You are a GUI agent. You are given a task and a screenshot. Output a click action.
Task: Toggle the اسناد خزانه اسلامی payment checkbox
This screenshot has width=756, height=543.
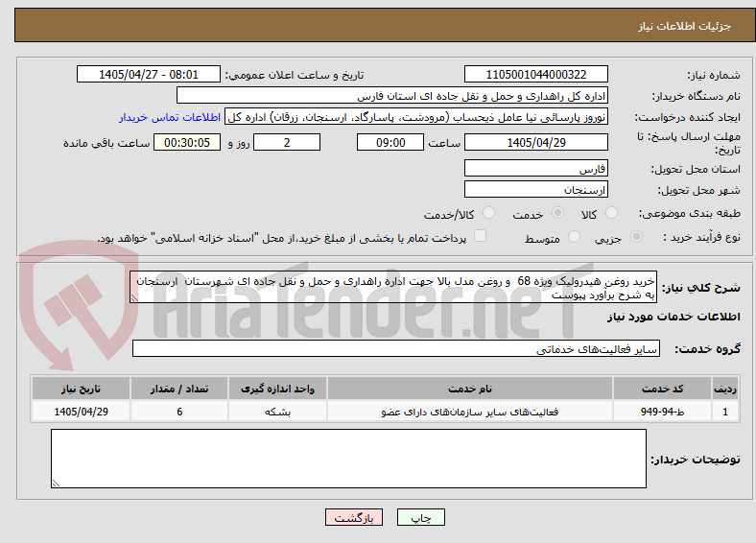point(481,236)
